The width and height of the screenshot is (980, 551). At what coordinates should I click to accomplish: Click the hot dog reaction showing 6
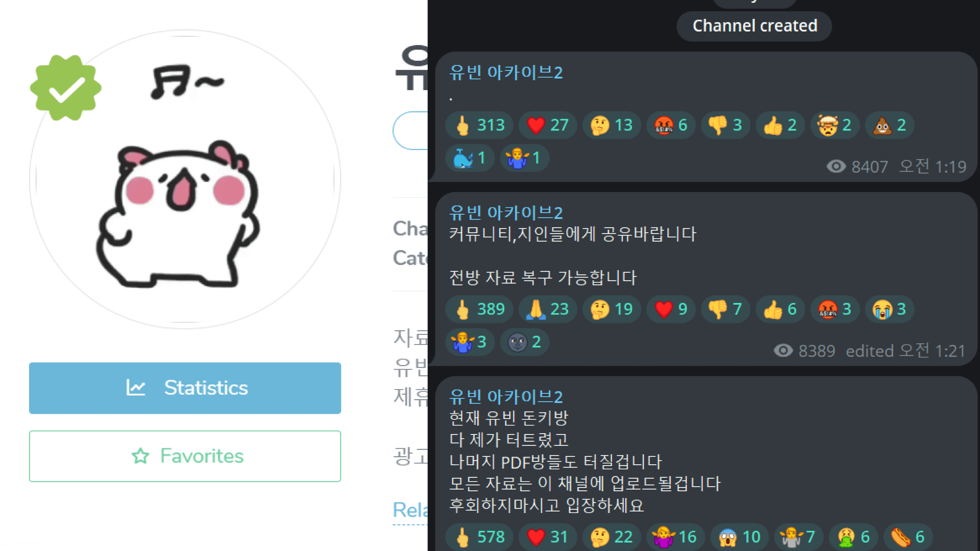(908, 537)
